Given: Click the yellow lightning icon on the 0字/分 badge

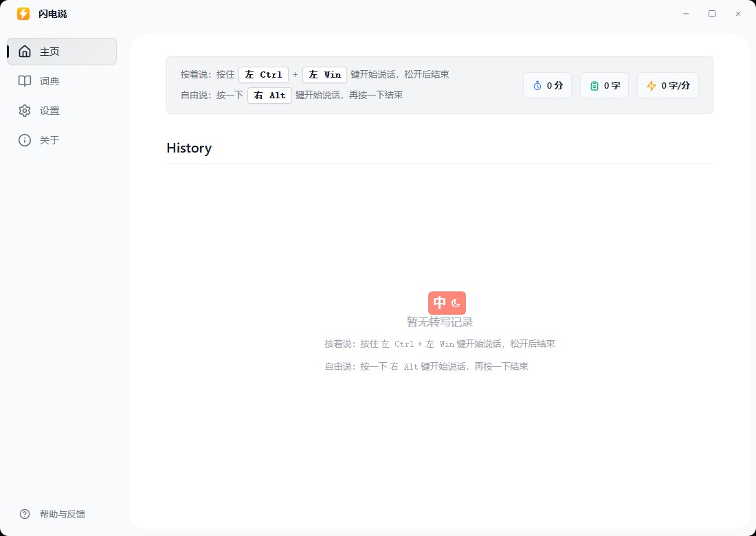Looking at the screenshot, I should click(651, 85).
